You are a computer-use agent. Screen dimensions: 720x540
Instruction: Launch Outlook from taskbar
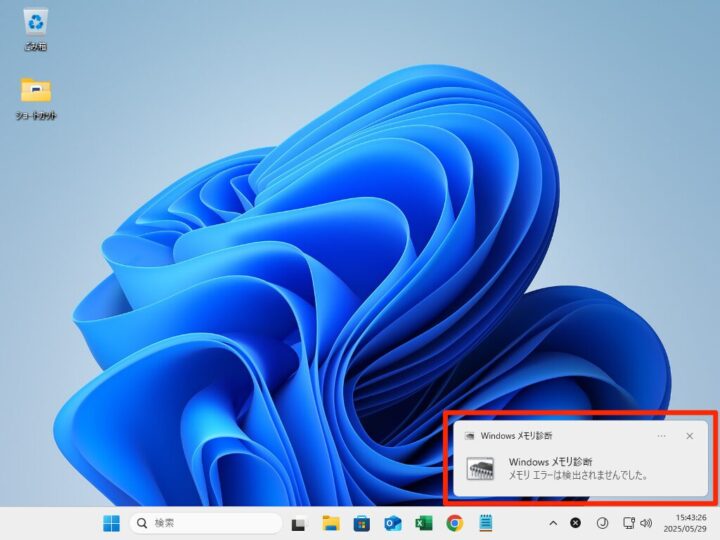393,523
